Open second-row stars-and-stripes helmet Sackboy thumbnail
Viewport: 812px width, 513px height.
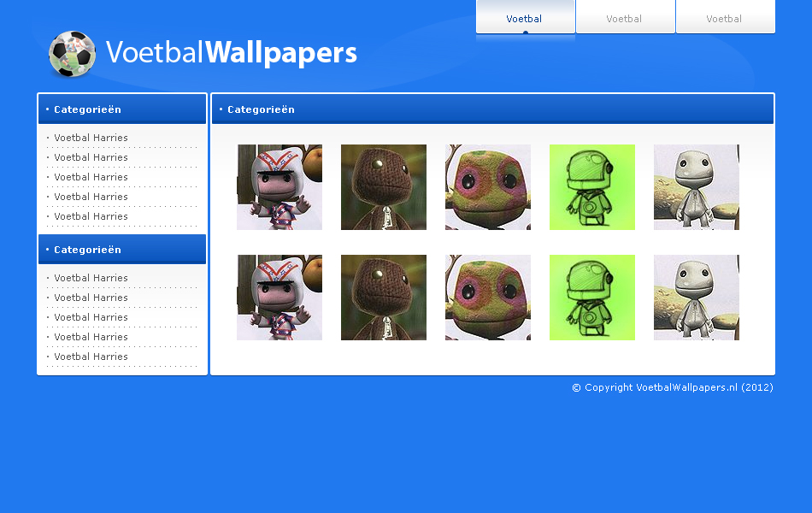coord(279,298)
